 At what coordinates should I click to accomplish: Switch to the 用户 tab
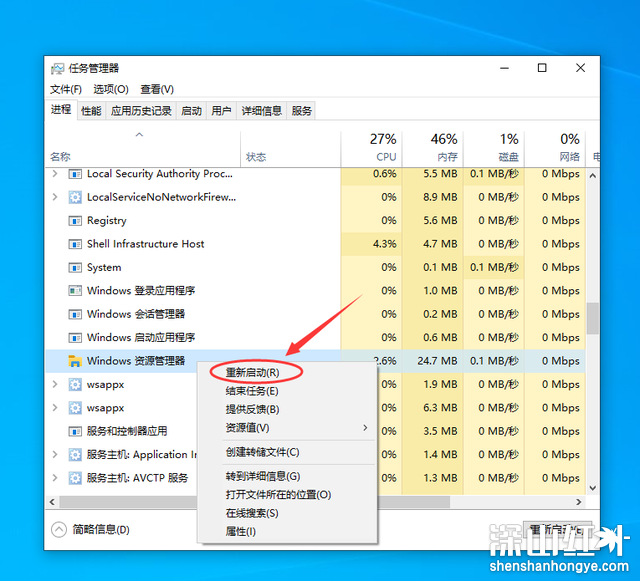click(x=221, y=111)
